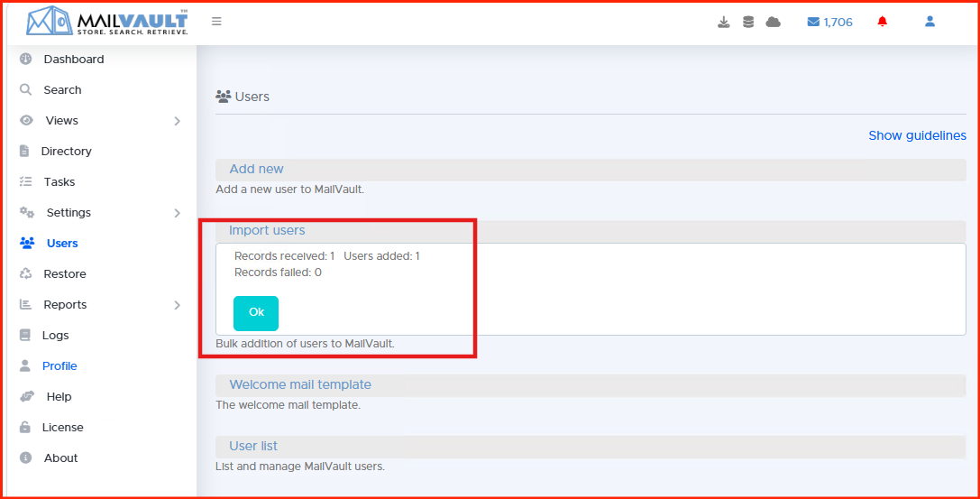
Task: Expand the Welcome mail template section
Action: (591, 384)
